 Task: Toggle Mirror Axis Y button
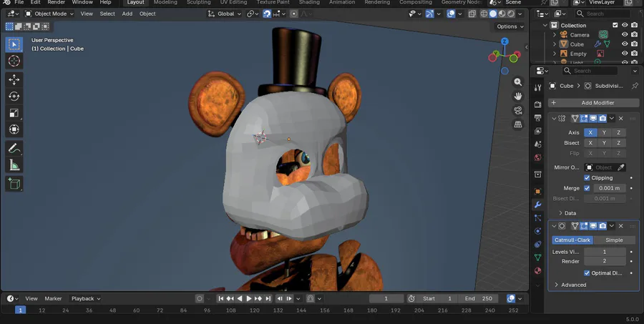pos(604,132)
